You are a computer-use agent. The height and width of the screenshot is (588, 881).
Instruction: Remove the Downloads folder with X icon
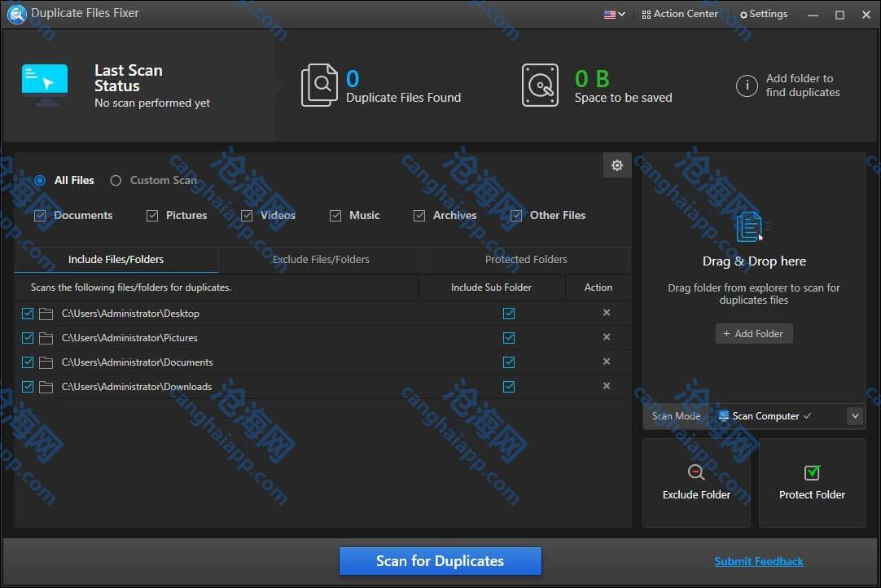(x=607, y=386)
